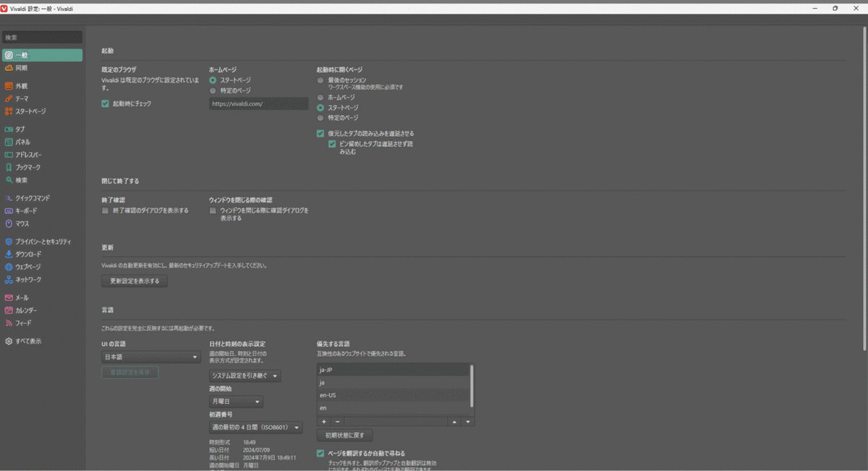Select スタートページ radio under 起動時に開くページ
This screenshot has height=471, width=868.
[320, 107]
